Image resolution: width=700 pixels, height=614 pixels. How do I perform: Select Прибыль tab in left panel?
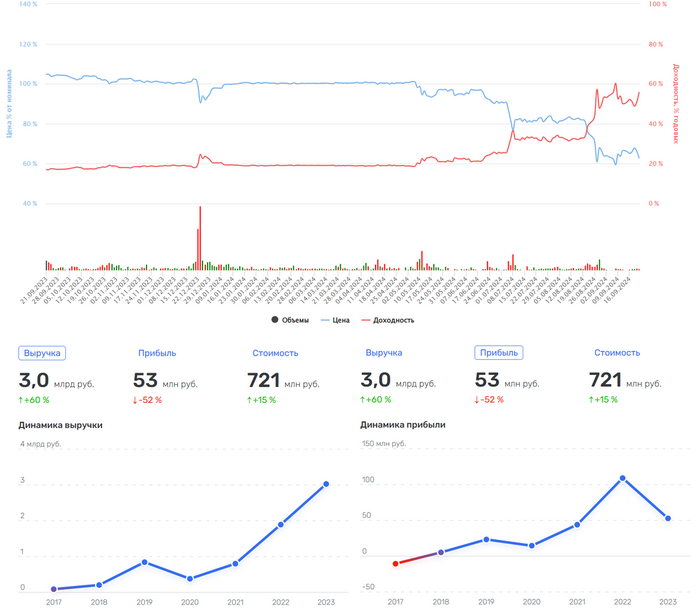[157, 353]
